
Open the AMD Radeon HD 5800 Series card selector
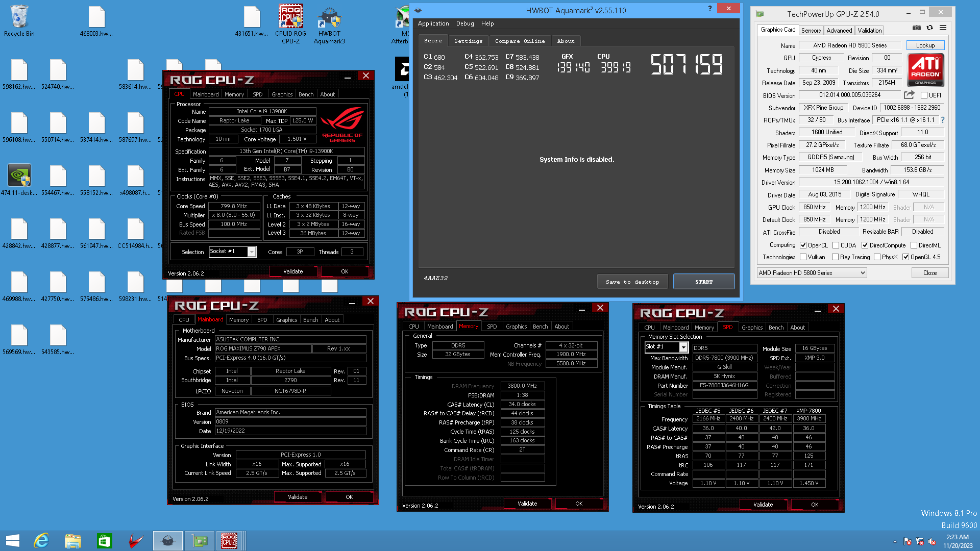812,273
